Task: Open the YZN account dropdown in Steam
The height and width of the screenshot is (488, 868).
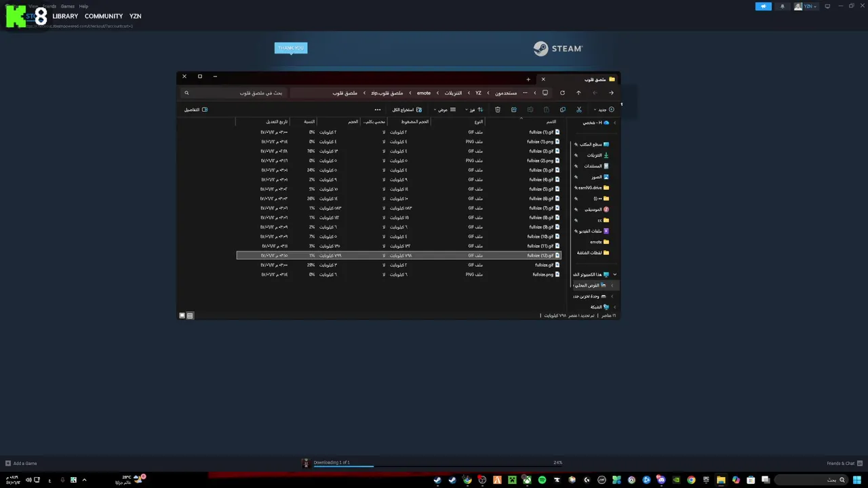Action: pos(806,6)
